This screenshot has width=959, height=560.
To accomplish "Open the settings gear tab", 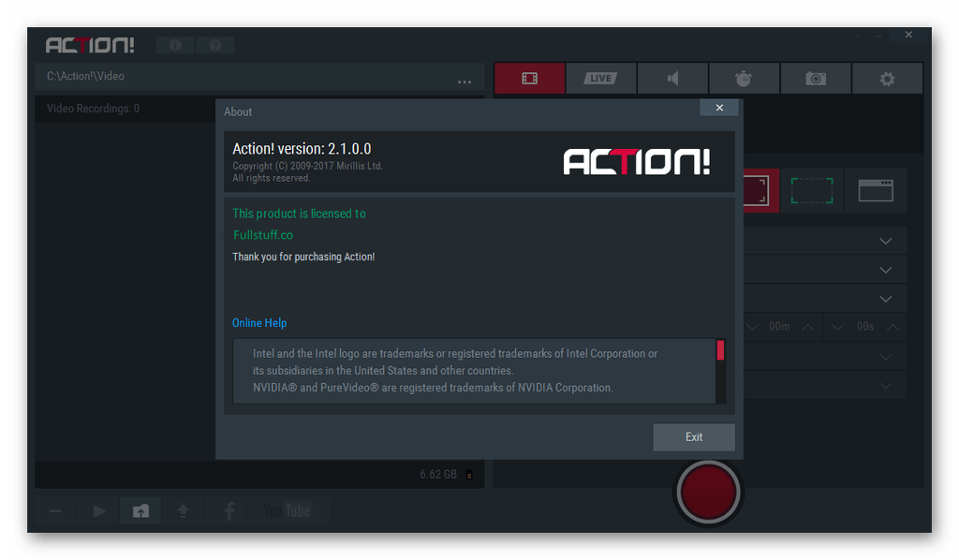I will tap(887, 79).
